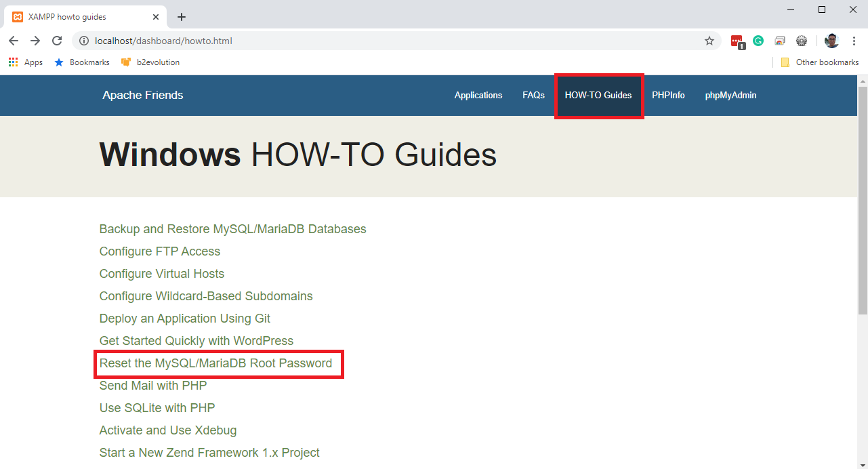The width and height of the screenshot is (868, 469).
Task: Open the Use SQLite with PHP guide
Action: [x=157, y=408]
